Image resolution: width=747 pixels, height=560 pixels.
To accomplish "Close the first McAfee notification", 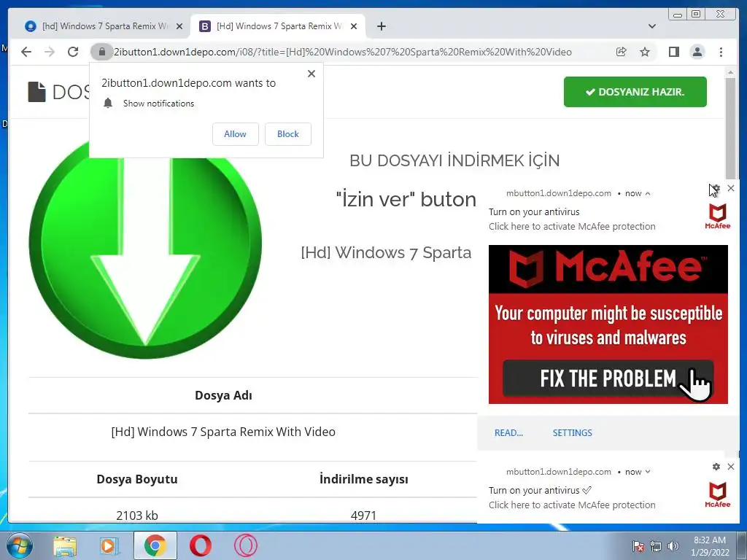I will [731, 189].
